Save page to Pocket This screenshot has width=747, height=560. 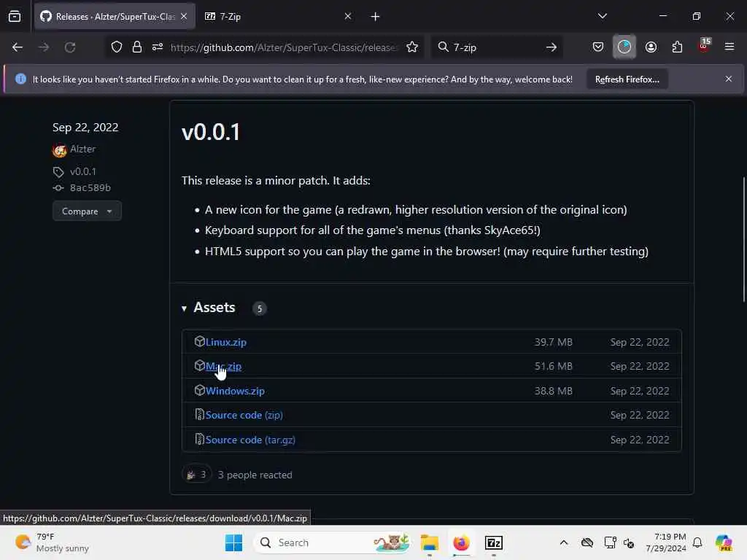(598, 47)
